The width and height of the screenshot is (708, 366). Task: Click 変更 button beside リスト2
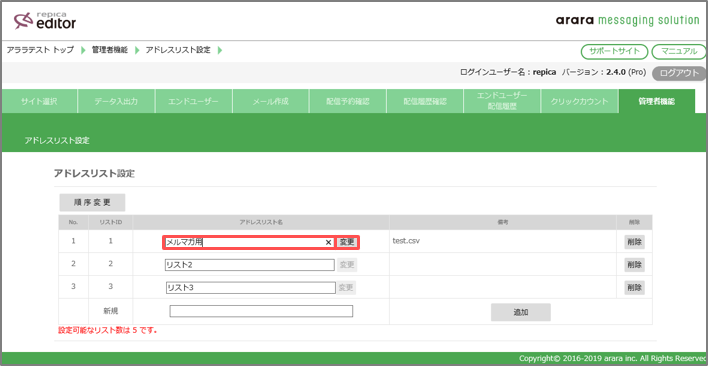click(x=347, y=265)
